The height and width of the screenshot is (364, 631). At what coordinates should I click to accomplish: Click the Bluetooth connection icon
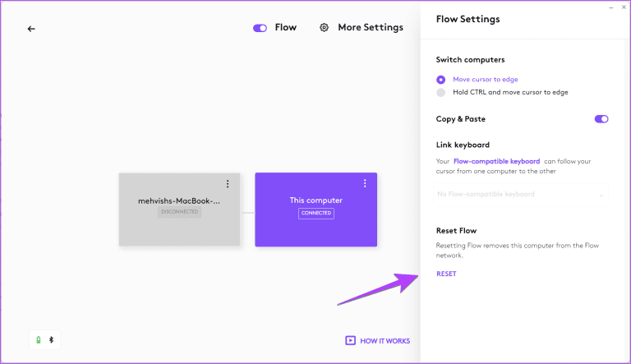click(x=51, y=339)
